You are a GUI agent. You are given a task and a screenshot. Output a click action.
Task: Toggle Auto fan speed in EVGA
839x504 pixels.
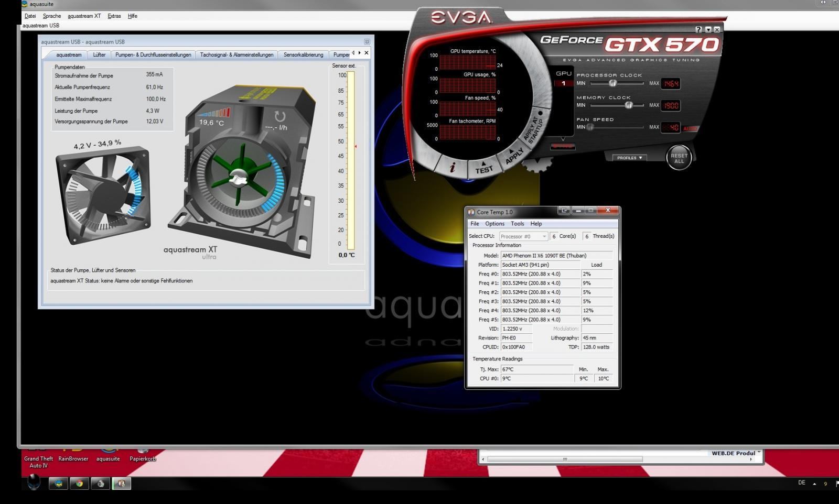click(x=690, y=128)
